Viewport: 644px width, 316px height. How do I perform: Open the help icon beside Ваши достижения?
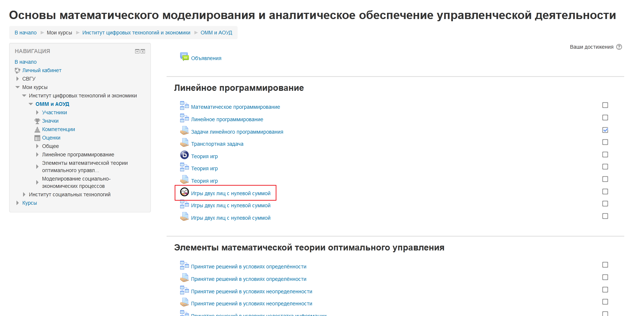point(619,47)
